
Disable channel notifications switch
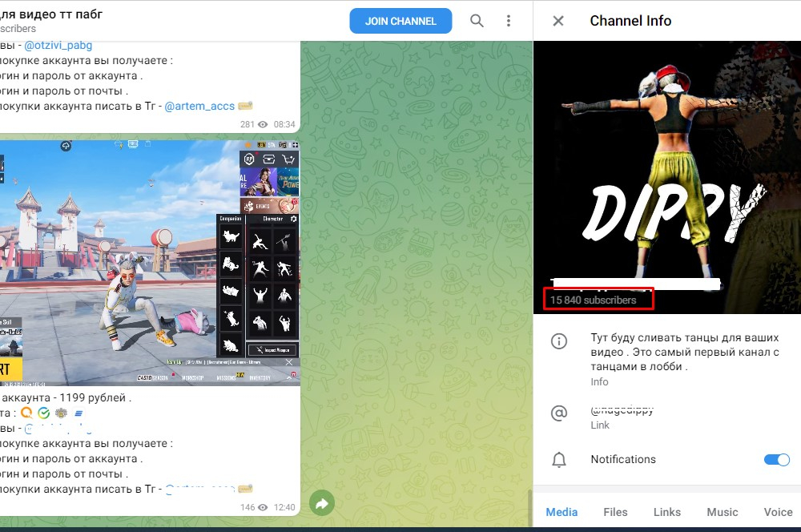[776, 459]
